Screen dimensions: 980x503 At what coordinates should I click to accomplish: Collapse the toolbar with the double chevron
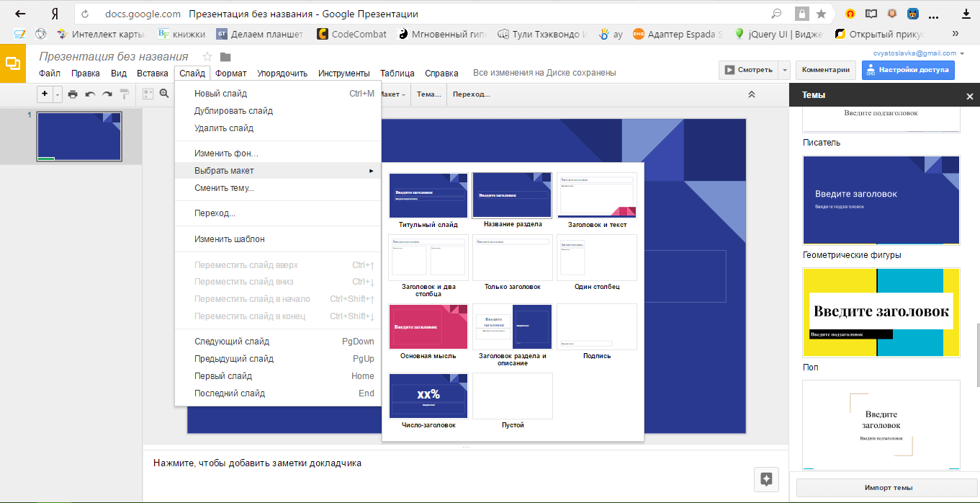[751, 94]
